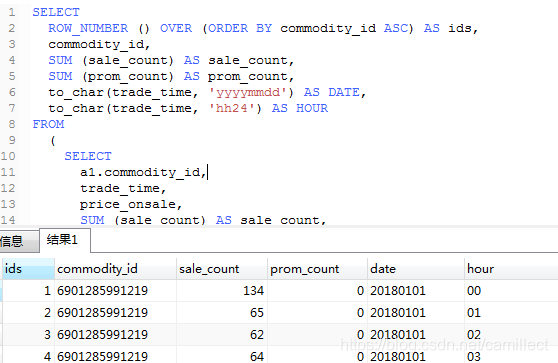This screenshot has width=558, height=363.
Task: Click the sale_count column header
Action: click(222, 269)
